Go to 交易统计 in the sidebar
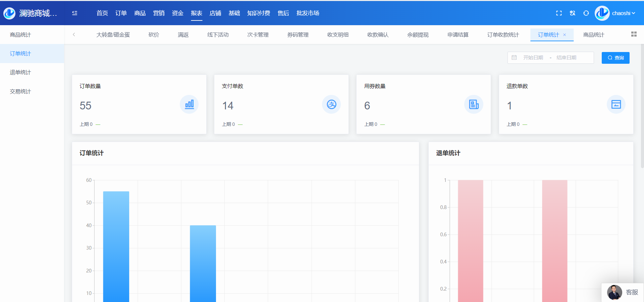The width and height of the screenshot is (644, 302). 20,92
